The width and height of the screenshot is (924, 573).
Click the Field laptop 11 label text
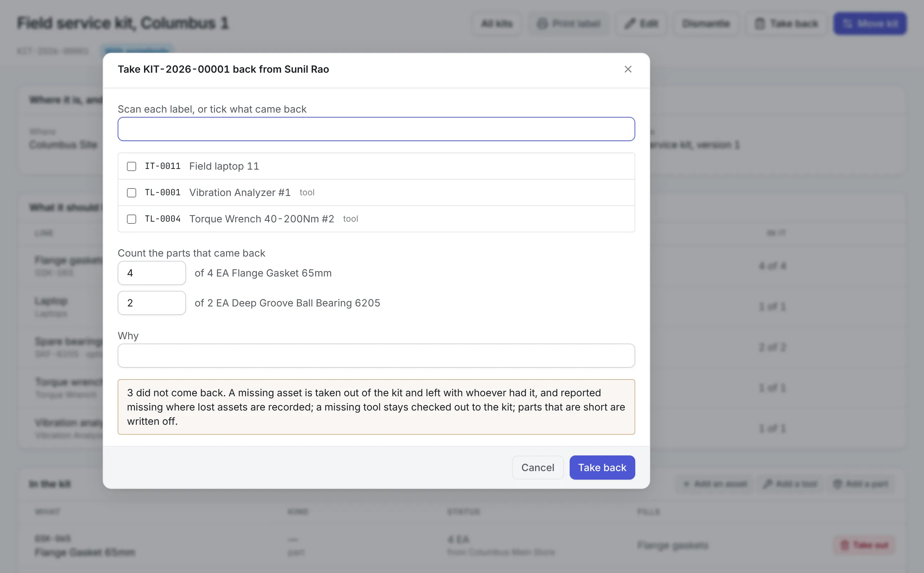point(224,166)
